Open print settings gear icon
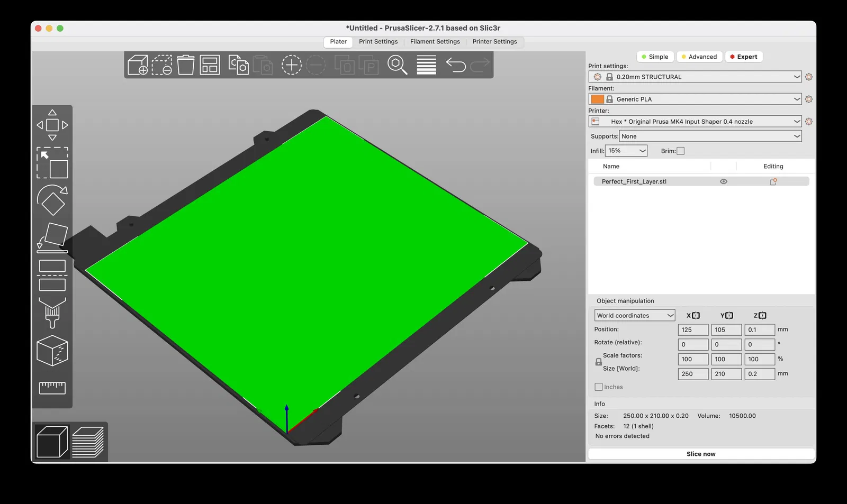The width and height of the screenshot is (847, 504). pos(808,77)
